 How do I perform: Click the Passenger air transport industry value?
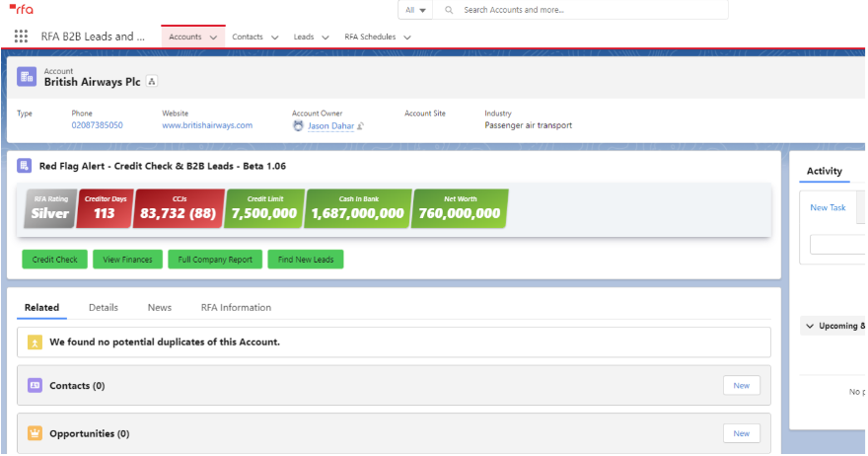(528, 125)
